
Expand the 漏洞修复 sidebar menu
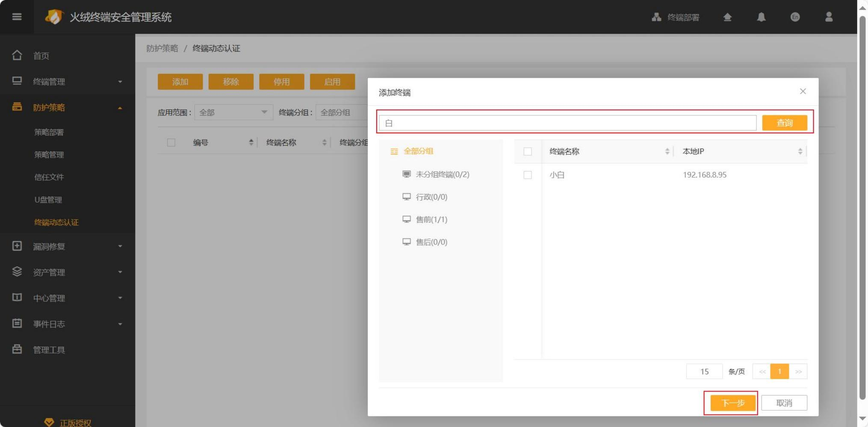click(67, 247)
